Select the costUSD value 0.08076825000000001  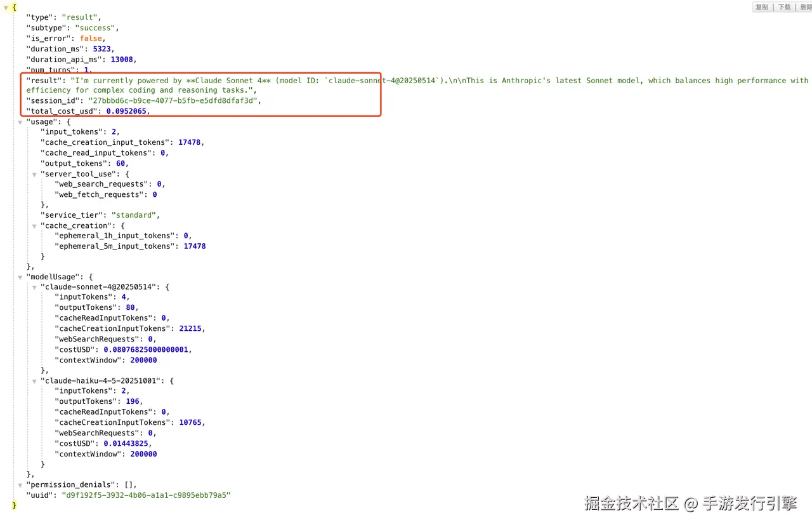(147, 349)
